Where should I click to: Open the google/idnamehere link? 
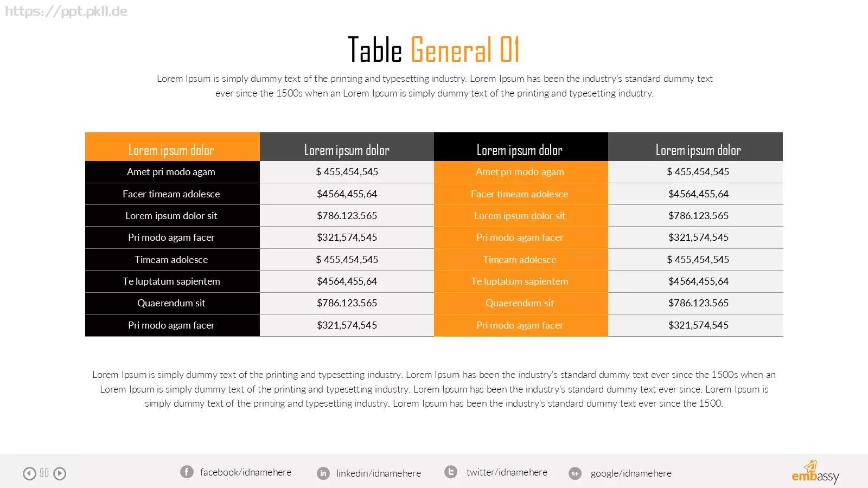pos(631,473)
